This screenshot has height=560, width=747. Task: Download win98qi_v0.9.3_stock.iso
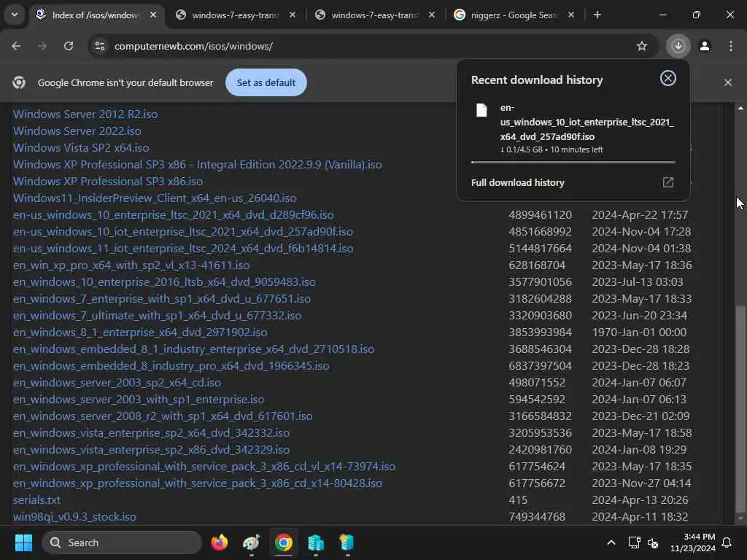74,517
